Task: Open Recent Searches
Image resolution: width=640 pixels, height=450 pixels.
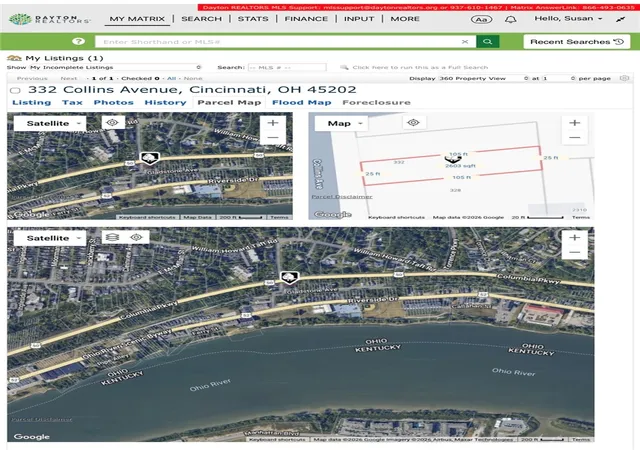Action: 577,42
